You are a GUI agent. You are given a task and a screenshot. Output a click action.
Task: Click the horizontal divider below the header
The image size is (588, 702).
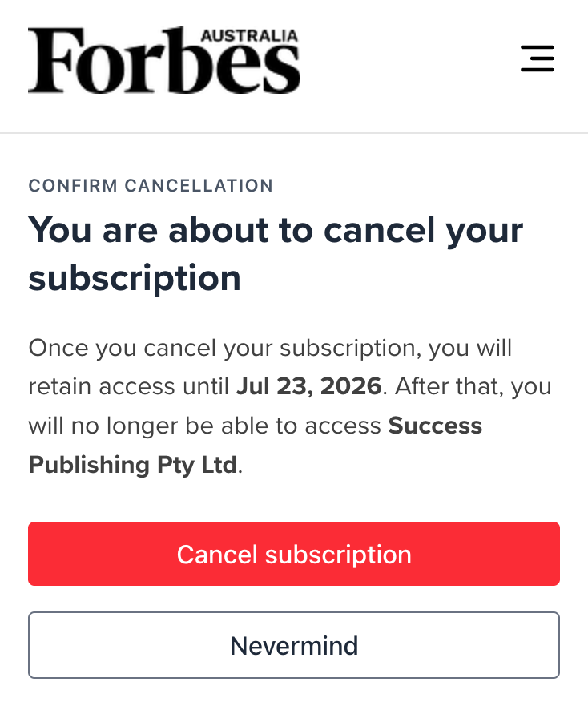coord(294,133)
